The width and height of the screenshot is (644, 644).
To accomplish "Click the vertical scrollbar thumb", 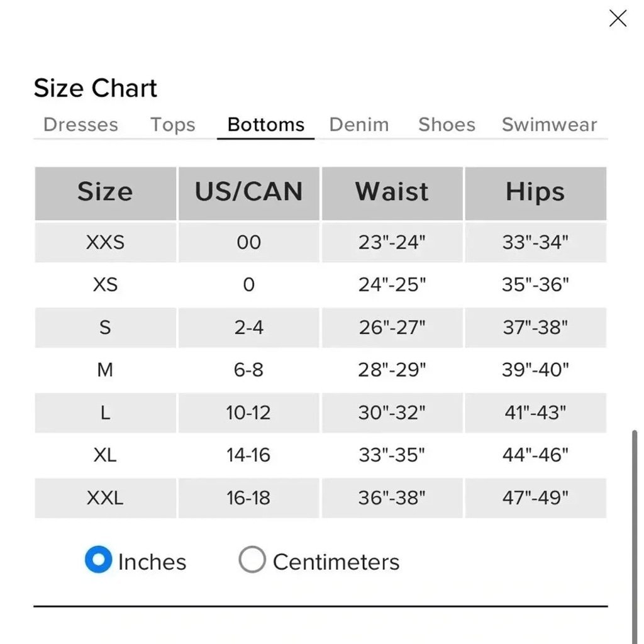I will click(635, 534).
